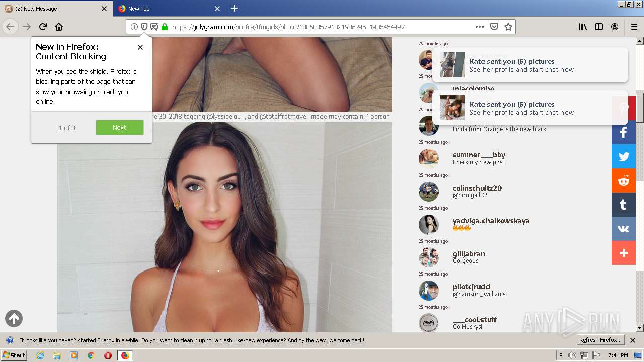Open a new tab with the plus
The width and height of the screenshot is (644, 362).
(x=234, y=8)
